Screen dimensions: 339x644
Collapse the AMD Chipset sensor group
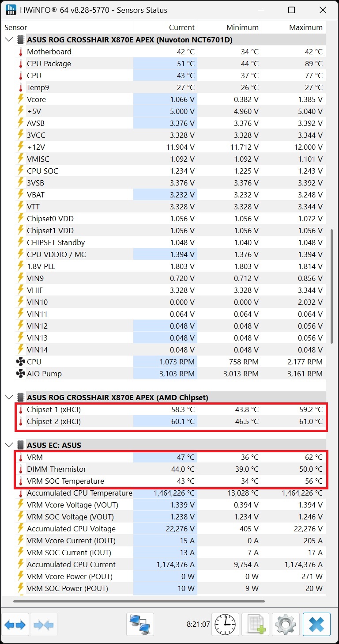click(9, 397)
